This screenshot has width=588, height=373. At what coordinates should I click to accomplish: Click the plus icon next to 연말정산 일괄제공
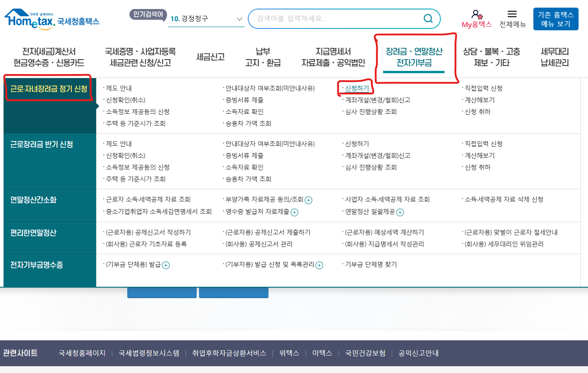400,212
